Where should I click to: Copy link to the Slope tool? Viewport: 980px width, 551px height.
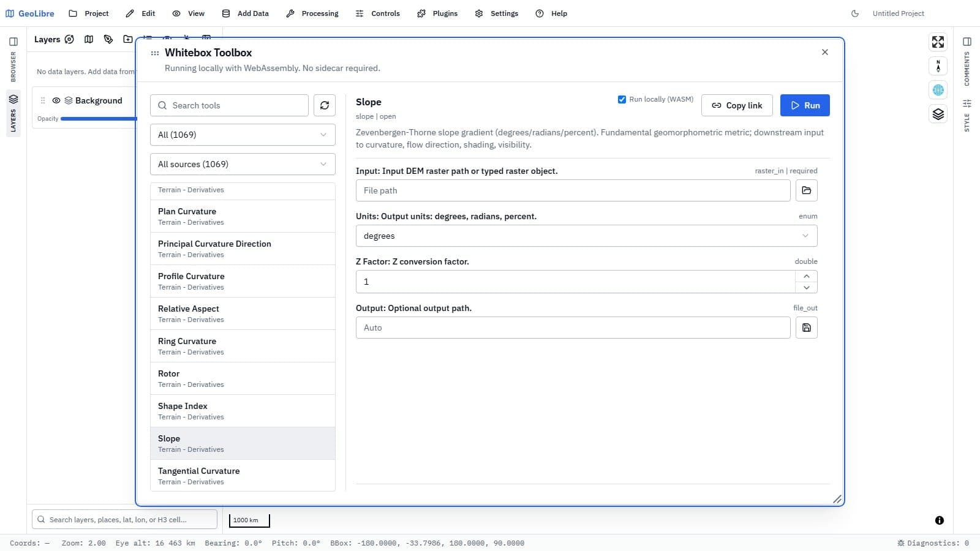[737, 105]
